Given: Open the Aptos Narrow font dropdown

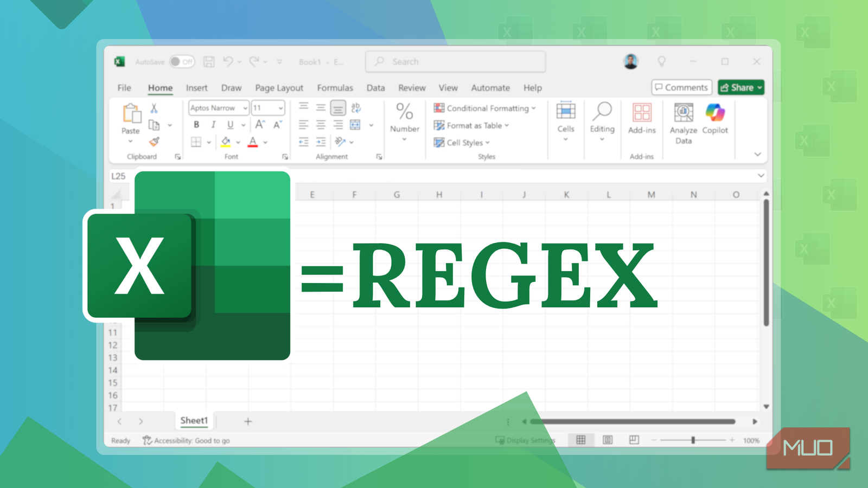Looking at the screenshot, I should [245, 108].
